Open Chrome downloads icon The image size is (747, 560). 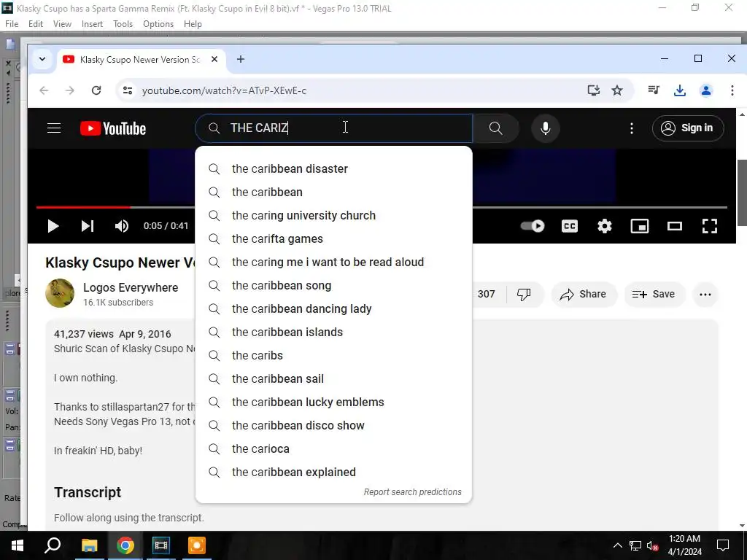point(680,90)
